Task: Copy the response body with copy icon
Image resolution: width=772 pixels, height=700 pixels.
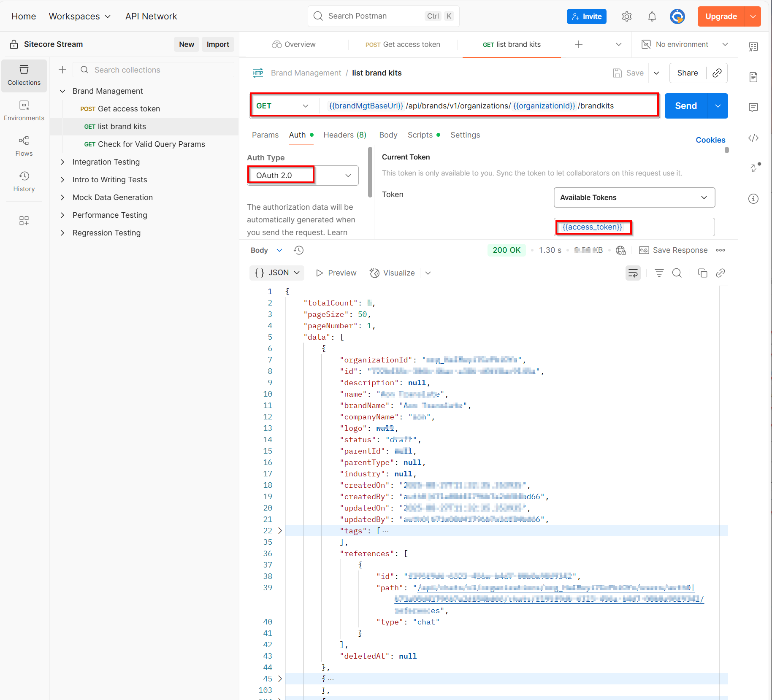Action: point(702,273)
